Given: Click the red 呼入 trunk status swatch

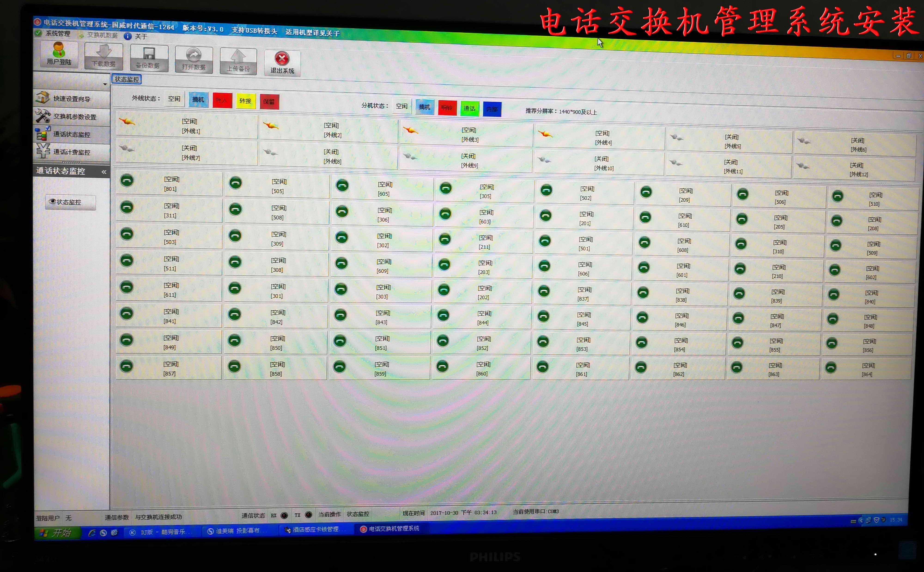Looking at the screenshot, I should pos(222,100).
